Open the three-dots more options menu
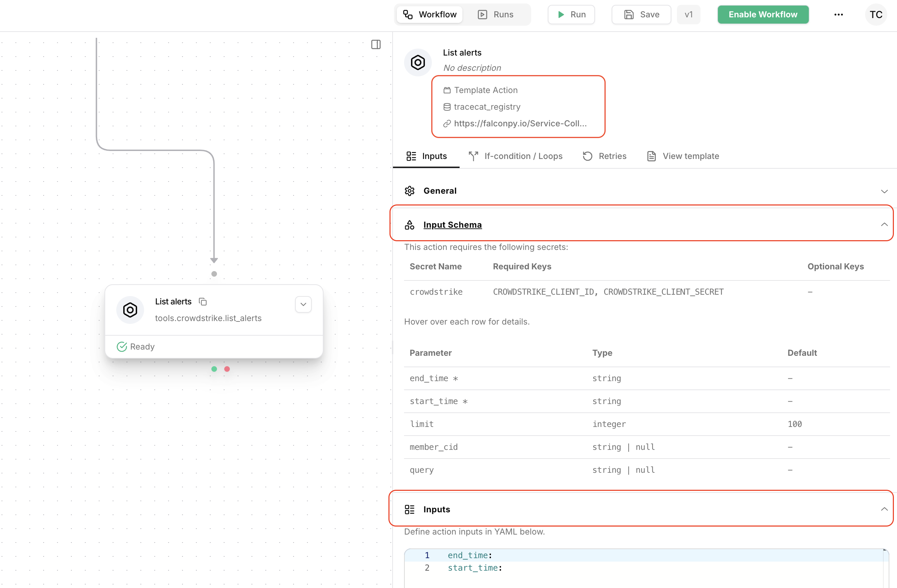The height and width of the screenshot is (588, 897). point(838,15)
